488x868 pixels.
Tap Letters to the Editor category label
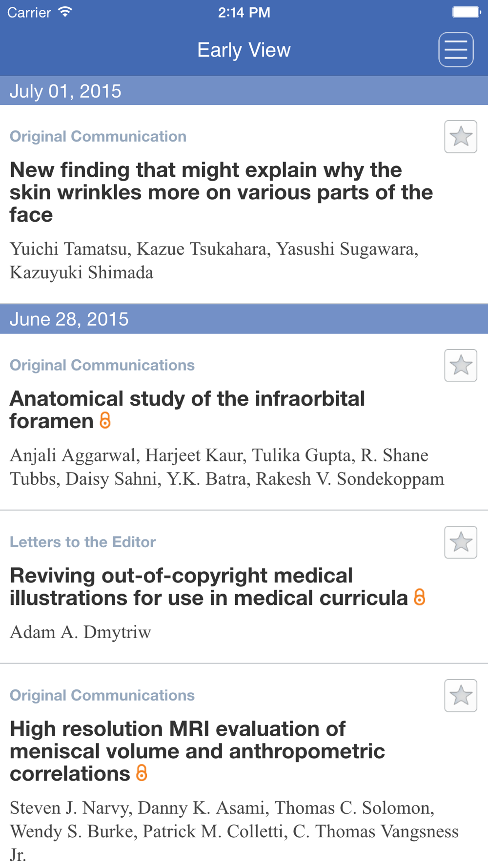tap(83, 542)
